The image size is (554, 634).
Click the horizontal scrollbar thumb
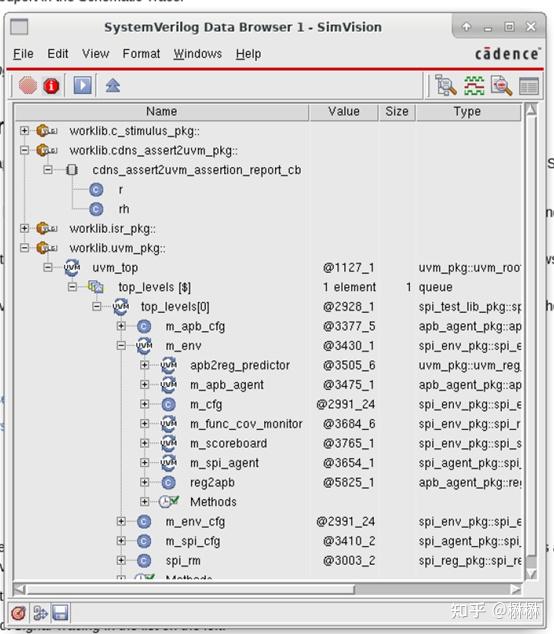point(190,590)
